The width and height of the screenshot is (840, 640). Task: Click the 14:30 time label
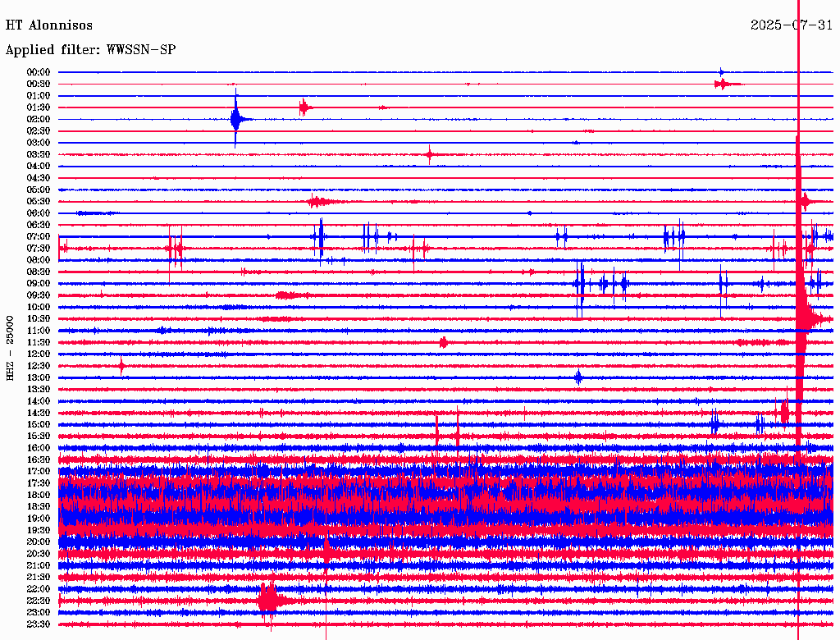(x=39, y=413)
